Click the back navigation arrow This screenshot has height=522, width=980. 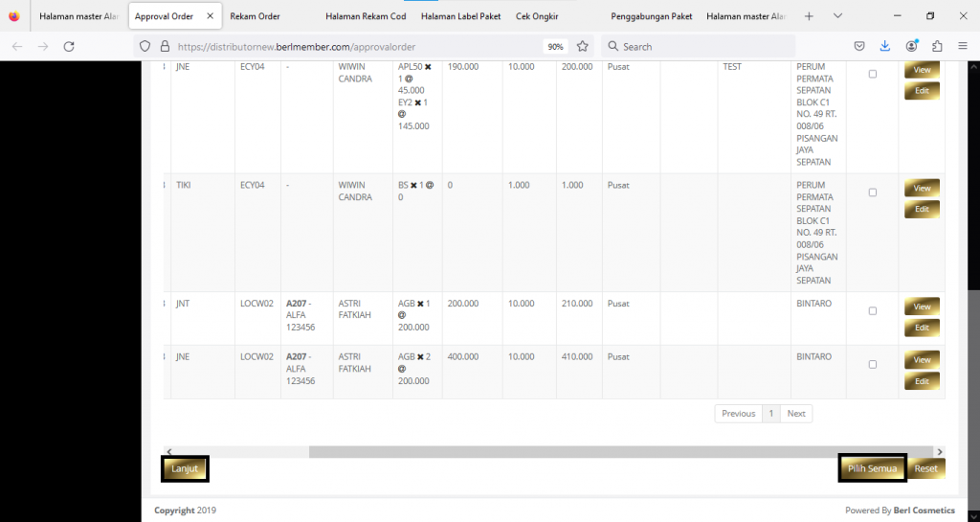coord(17,46)
